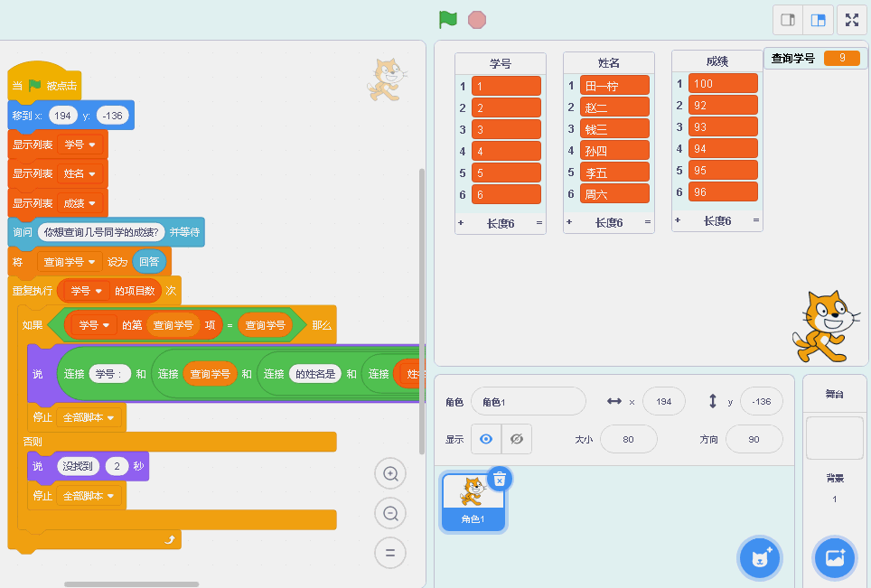Click the y value -136 in move block
This screenshot has width=871, height=588.
pyautogui.click(x=112, y=116)
